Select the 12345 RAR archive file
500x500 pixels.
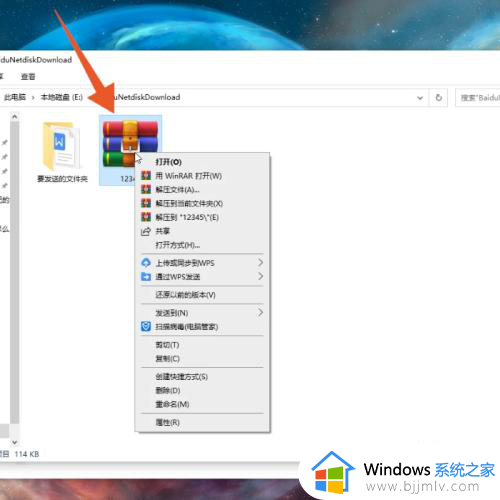130,150
